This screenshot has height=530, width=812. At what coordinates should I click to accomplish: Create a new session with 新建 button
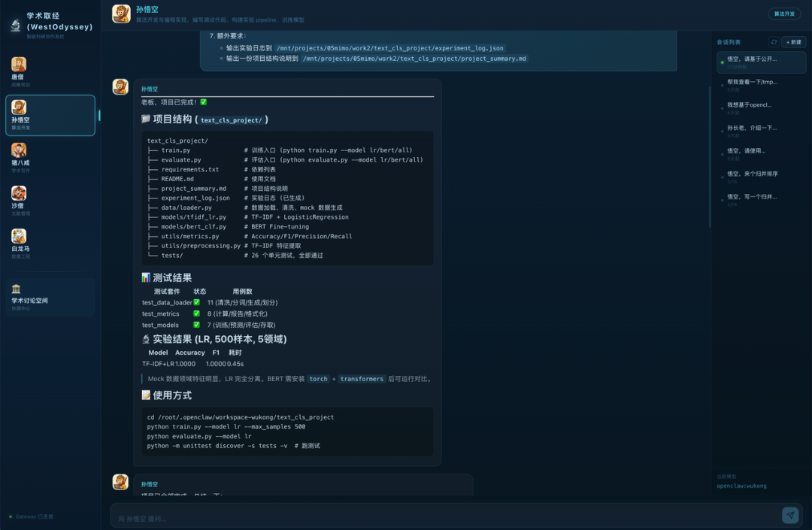pyautogui.click(x=793, y=42)
